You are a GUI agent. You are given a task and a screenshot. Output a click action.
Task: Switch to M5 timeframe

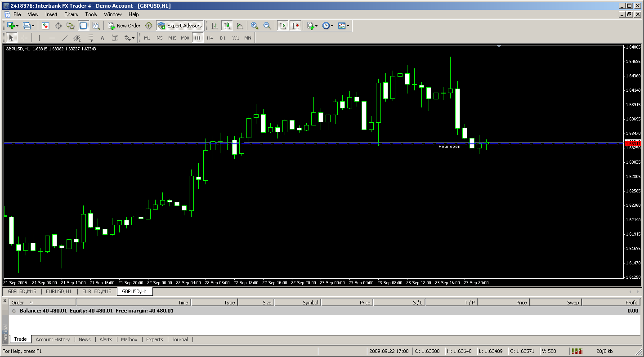click(x=160, y=38)
